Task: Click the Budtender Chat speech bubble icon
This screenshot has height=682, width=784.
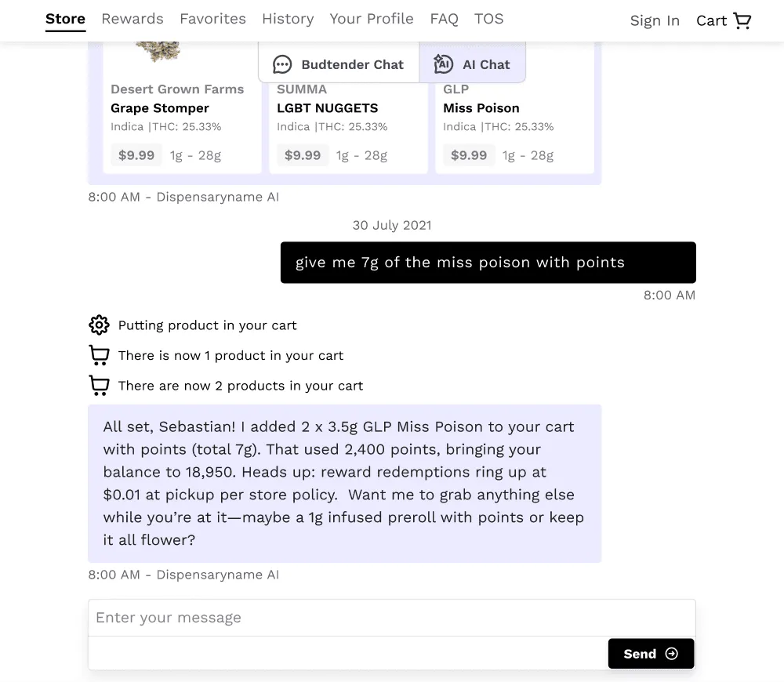Action: click(282, 64)
